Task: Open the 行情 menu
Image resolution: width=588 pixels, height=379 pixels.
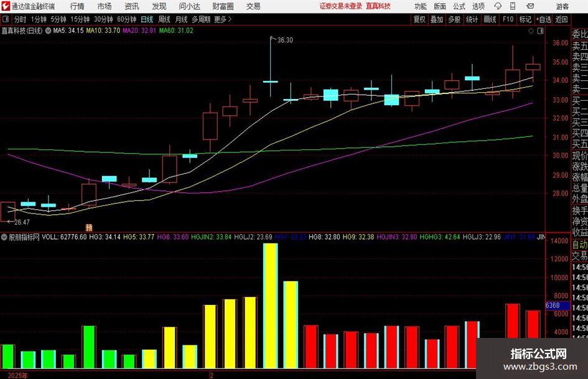Action: tap(77, 6)
